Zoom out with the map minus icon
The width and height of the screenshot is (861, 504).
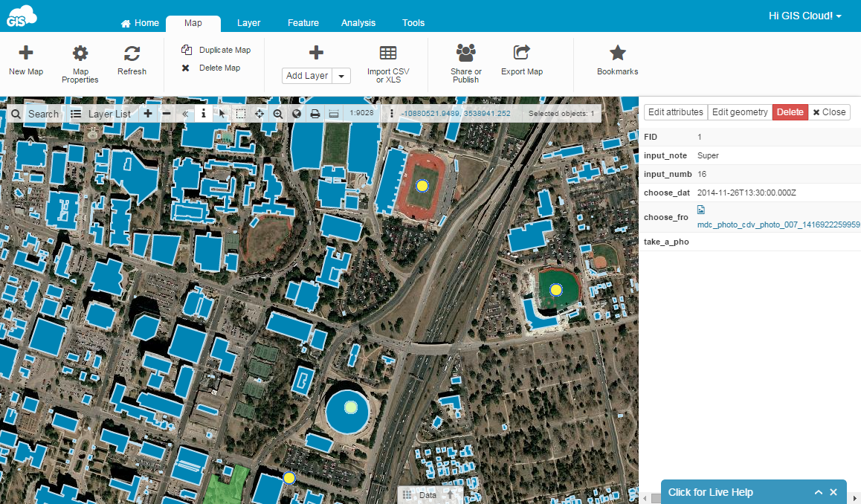[x=167, y=114]
